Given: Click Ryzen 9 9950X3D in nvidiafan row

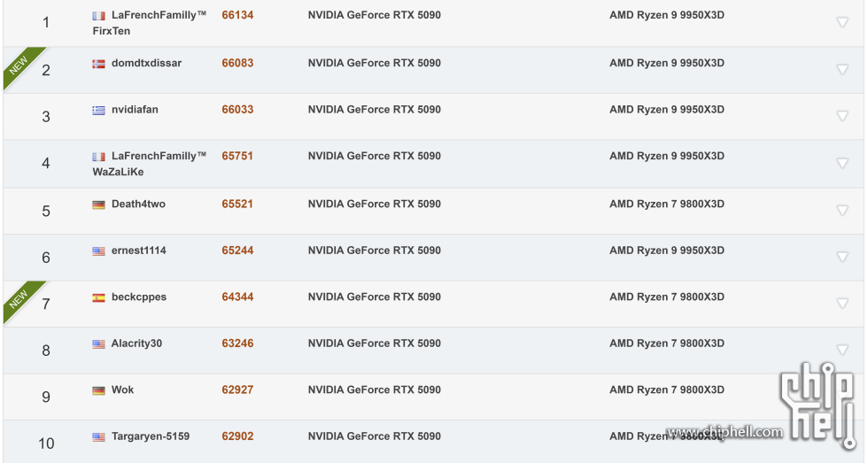Looking at the screenshot, I should click(667, 110).
